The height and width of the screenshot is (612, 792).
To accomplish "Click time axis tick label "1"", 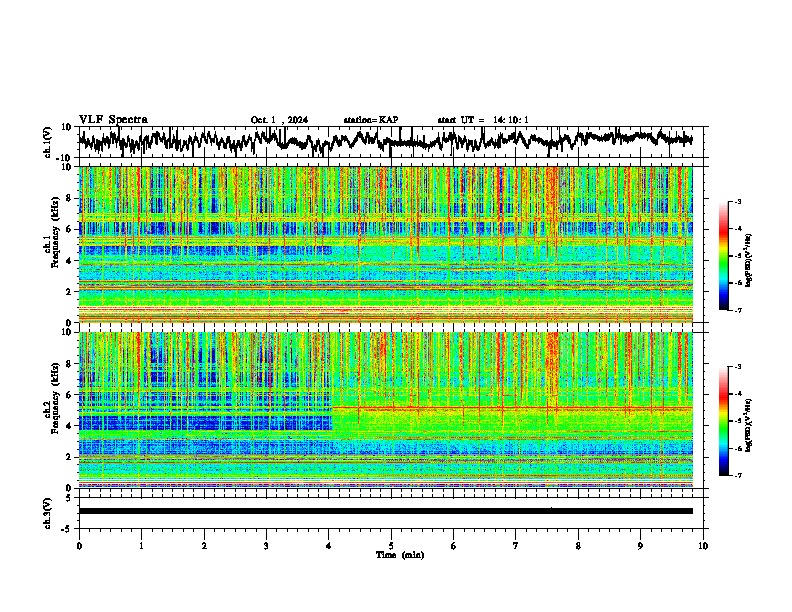I will point(141,546).
